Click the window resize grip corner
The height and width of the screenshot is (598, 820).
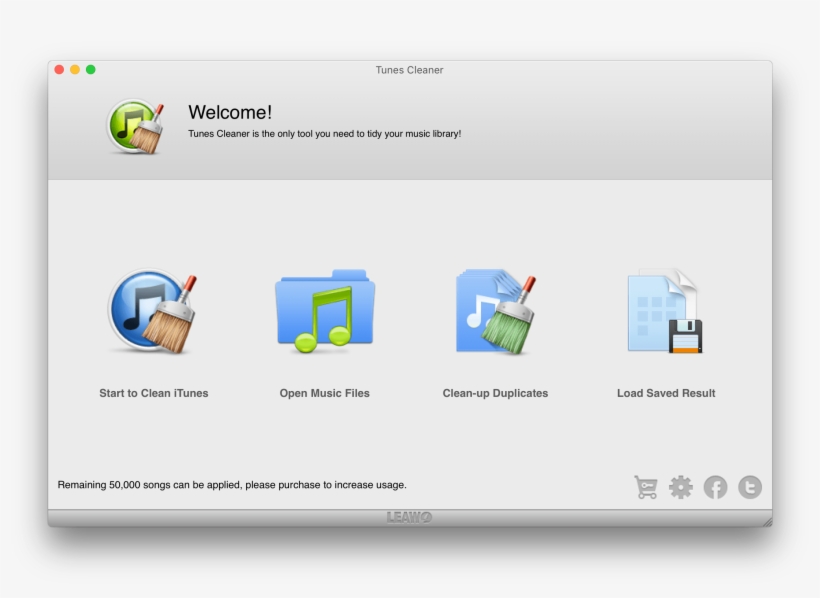767,522
